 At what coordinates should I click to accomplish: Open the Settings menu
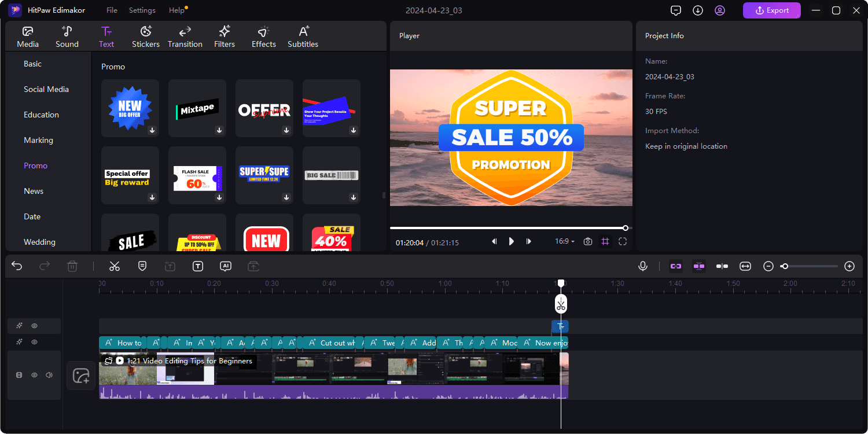(x=142, y=10)
